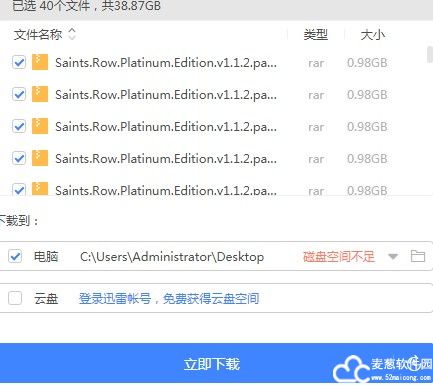The width and height of the screenshot is (433, 385).
Task: Open the 登录迅雷帐号 cloud space link
Action: click(x=169, y=298)
